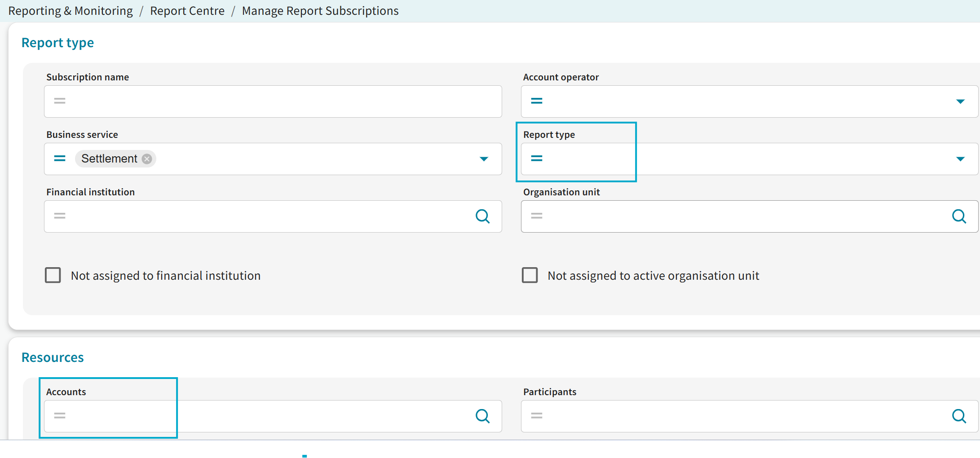
Task: Click the equals operator icon in Subscription name
Action: (x=60, y=101)
